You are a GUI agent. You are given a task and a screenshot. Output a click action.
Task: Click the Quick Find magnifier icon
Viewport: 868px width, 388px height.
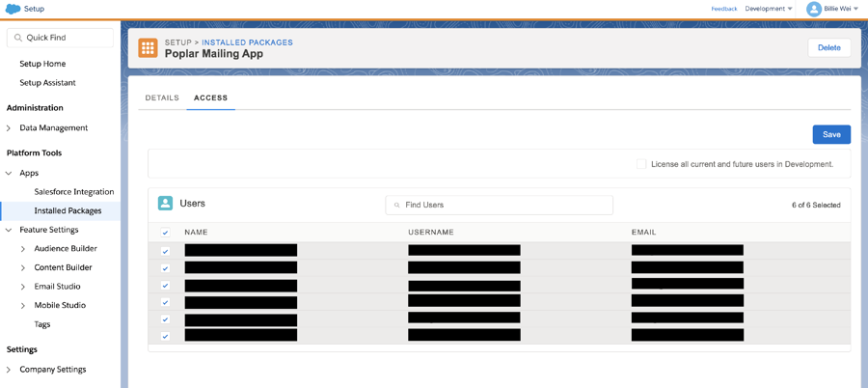tap(18, 38)
